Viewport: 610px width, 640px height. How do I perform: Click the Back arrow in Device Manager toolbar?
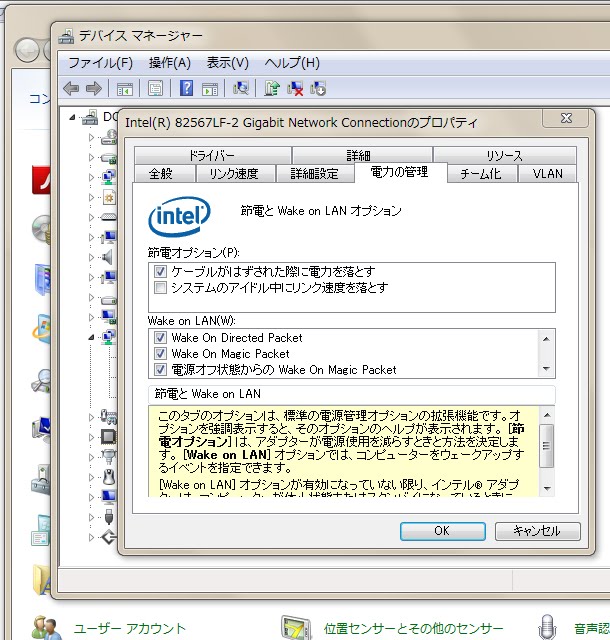coord(71,88)
